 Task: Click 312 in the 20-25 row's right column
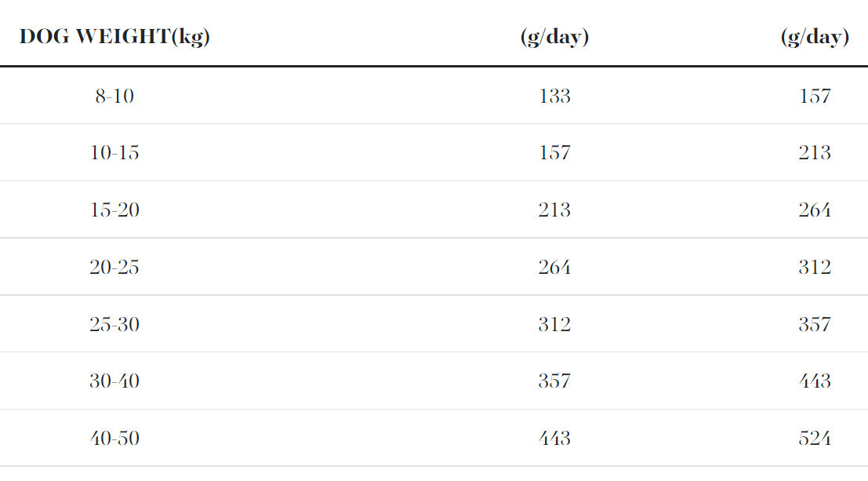point(815,267)
